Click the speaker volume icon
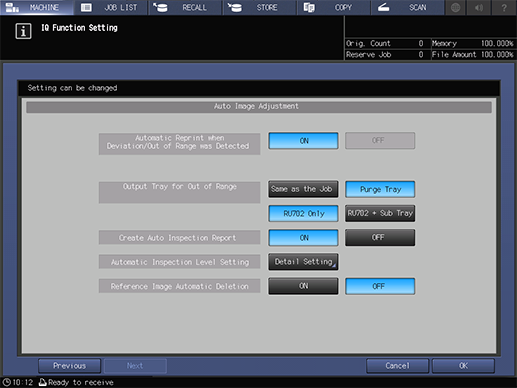The width and height of the screenshot is (517, 388). (x=479, y=7)
